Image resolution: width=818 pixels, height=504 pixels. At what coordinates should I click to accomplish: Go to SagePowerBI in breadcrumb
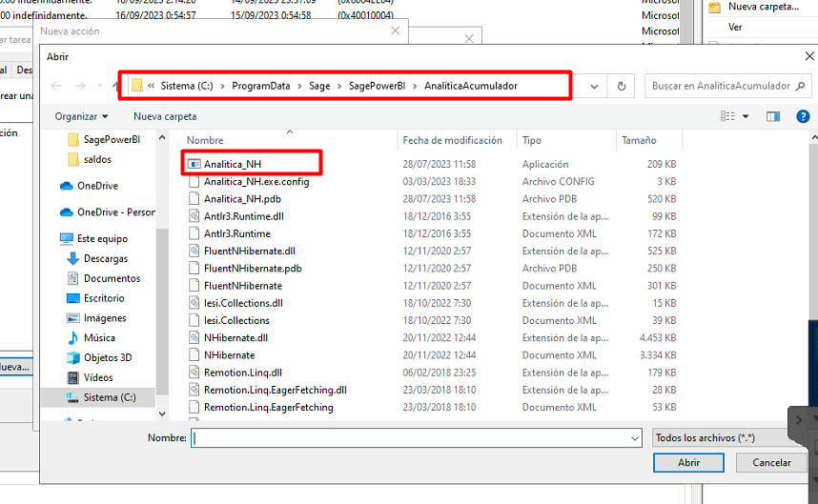pos(377,86)
